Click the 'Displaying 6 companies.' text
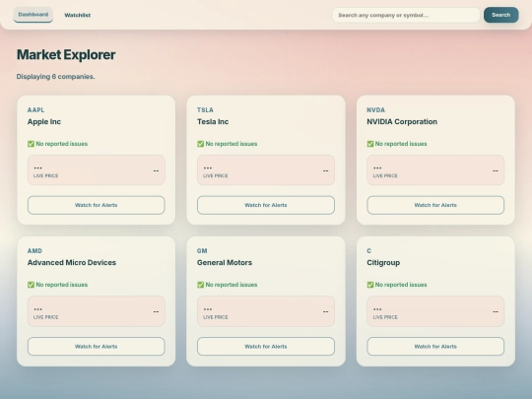The height and width of the screenshot is (399, 532). pyautogui.click(x=55, y=77)
